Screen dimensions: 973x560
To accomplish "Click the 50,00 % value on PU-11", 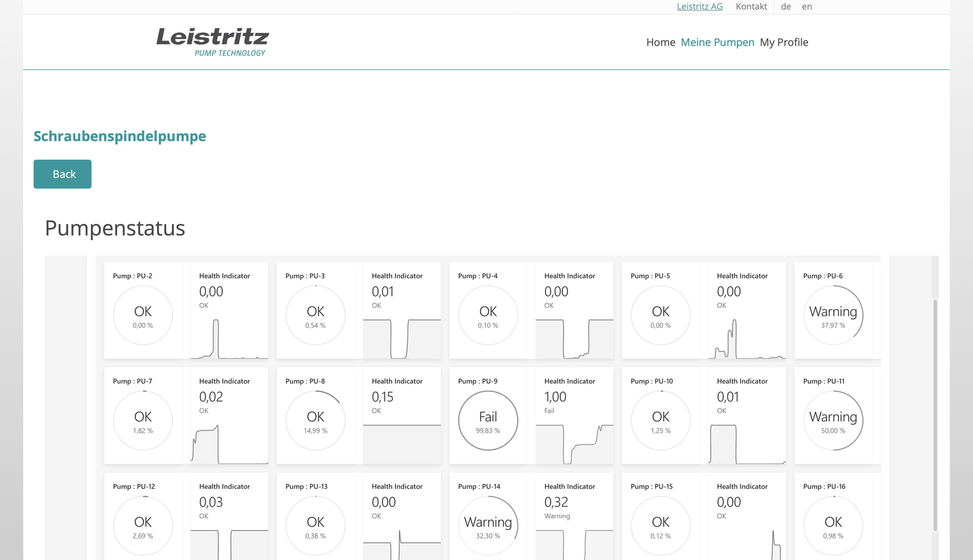I will (x=833, y=431).
